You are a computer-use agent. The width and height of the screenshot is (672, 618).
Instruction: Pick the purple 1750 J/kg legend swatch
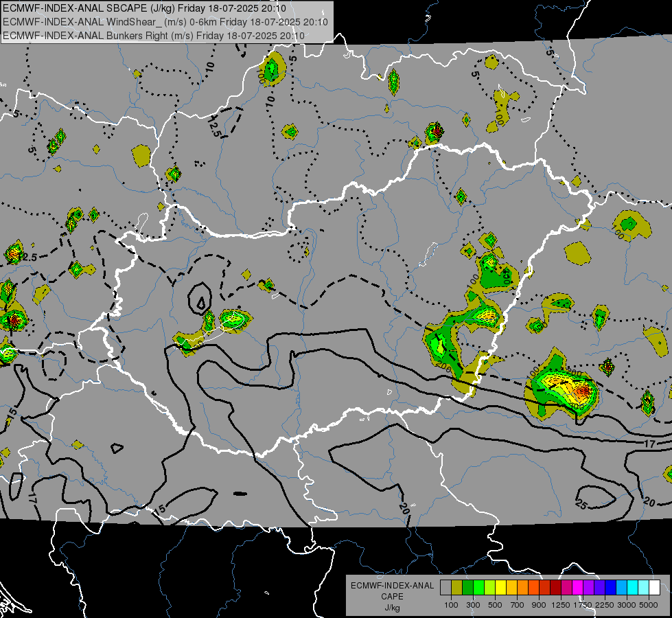tap(589, 588)
